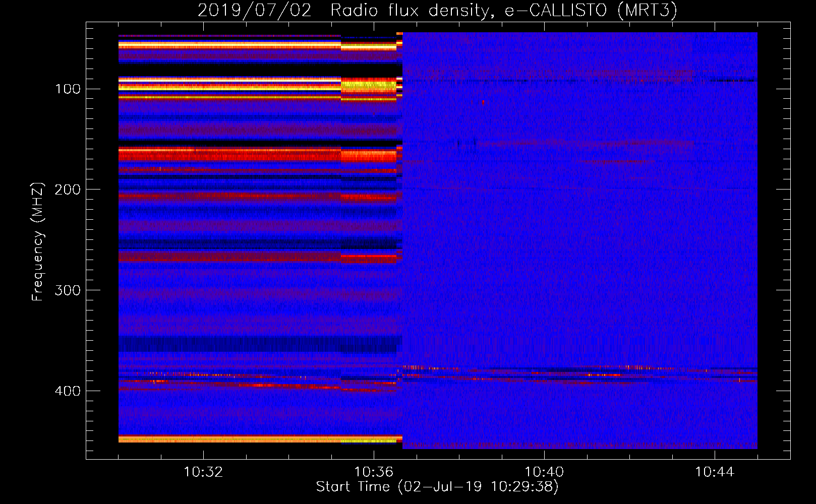Click the 10:32 time tick label
Viewport: 816px width, 504px height.
(203, 472)
